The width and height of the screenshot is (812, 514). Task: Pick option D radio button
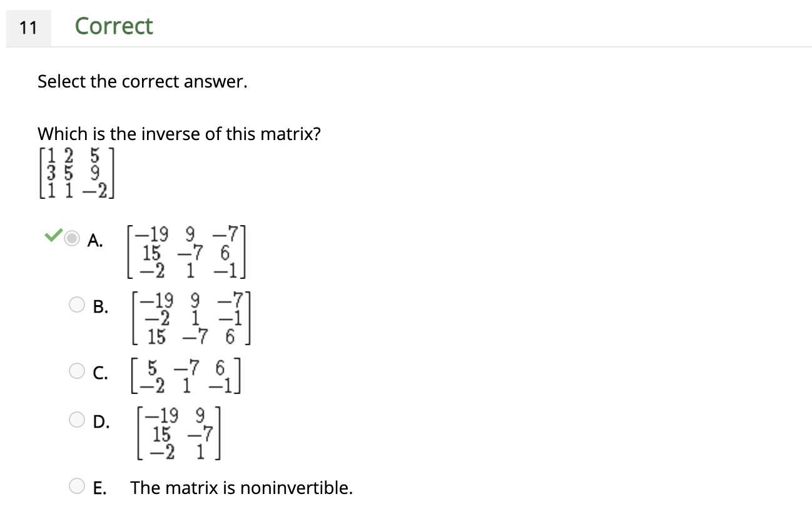pos(76,420)
